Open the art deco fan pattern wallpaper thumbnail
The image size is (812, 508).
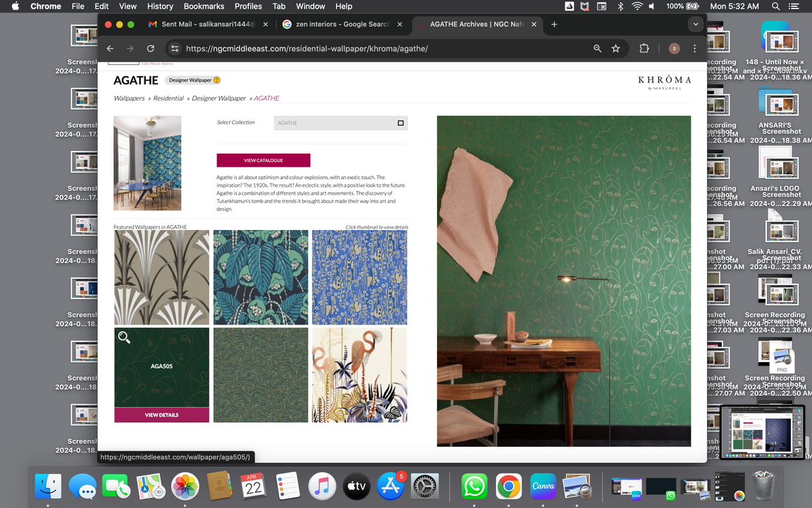[x=161, y=277]
